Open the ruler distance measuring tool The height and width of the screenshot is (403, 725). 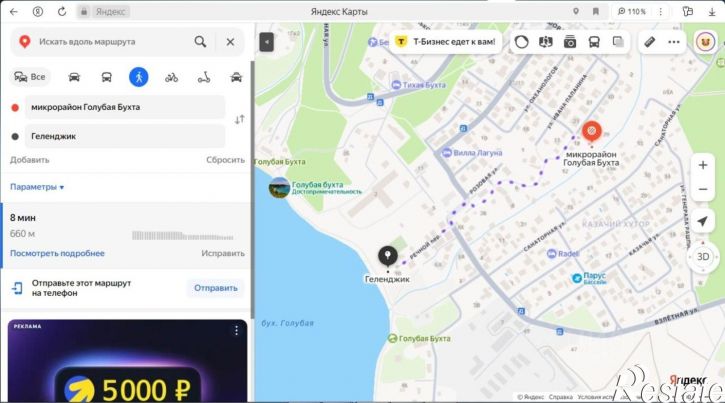pyautogui.click(x=650, y=42)
